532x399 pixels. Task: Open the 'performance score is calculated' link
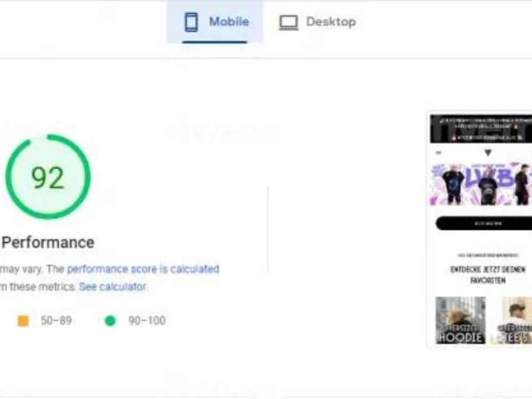pyautogui.click(x=143, y=269)
